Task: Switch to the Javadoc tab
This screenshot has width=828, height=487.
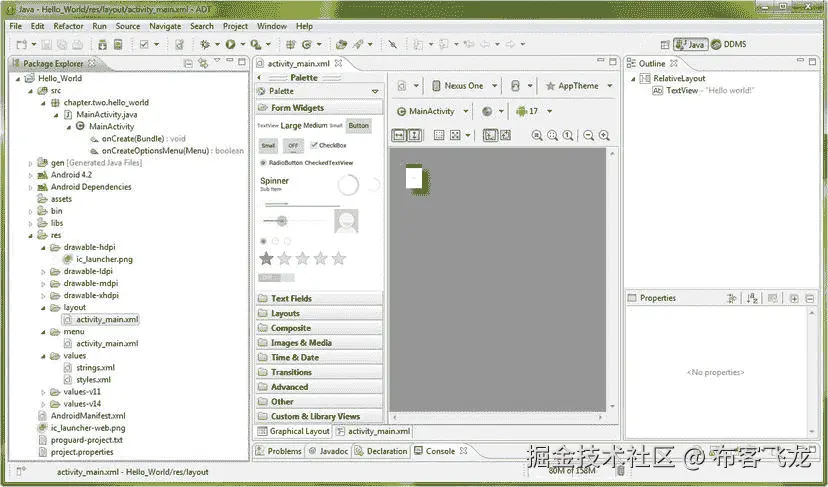Action: pyautogui.click(x=328, y=451)
